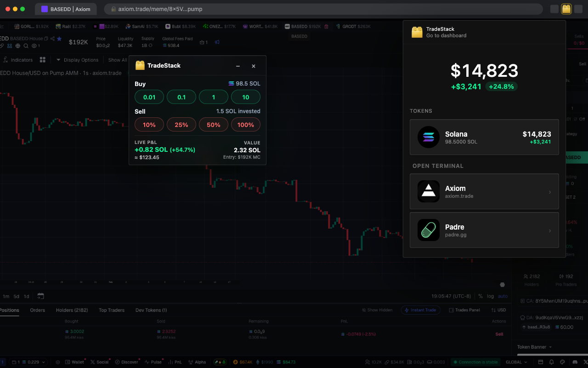Open the Padre terminal entry
Image resolution: width=588 pixels, height=368 pixels.
pyautogui.click(x=484, y=230)
